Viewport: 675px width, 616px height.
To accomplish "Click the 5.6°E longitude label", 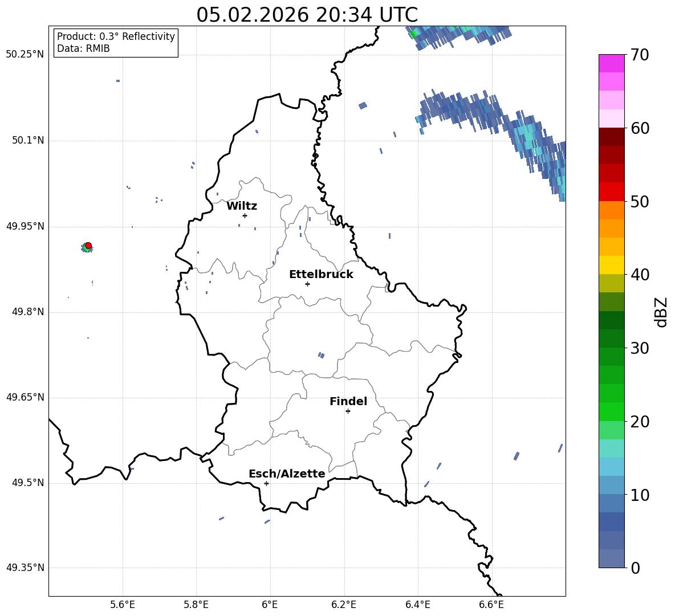I will 123,605.
